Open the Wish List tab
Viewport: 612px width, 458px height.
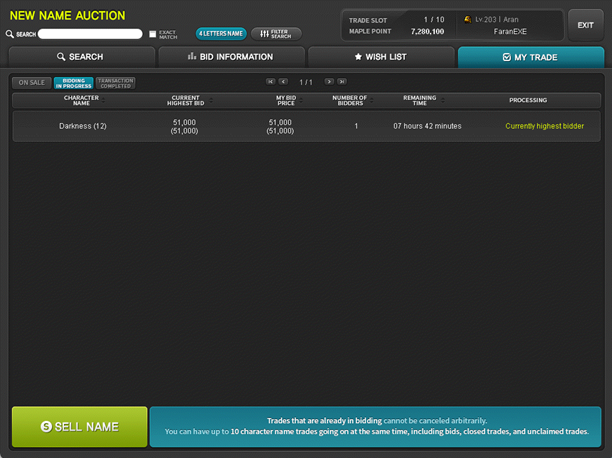[381, 57]
